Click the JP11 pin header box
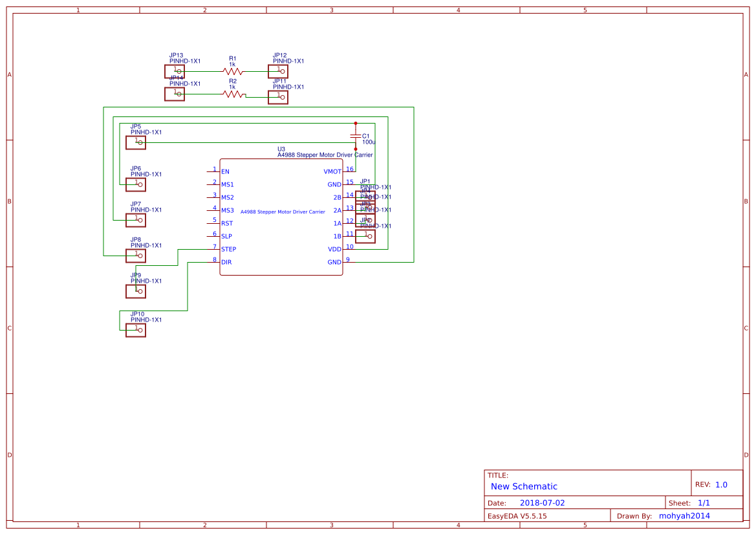The height and width of the screenshot is (535, 756). click(x=278, y=97)
